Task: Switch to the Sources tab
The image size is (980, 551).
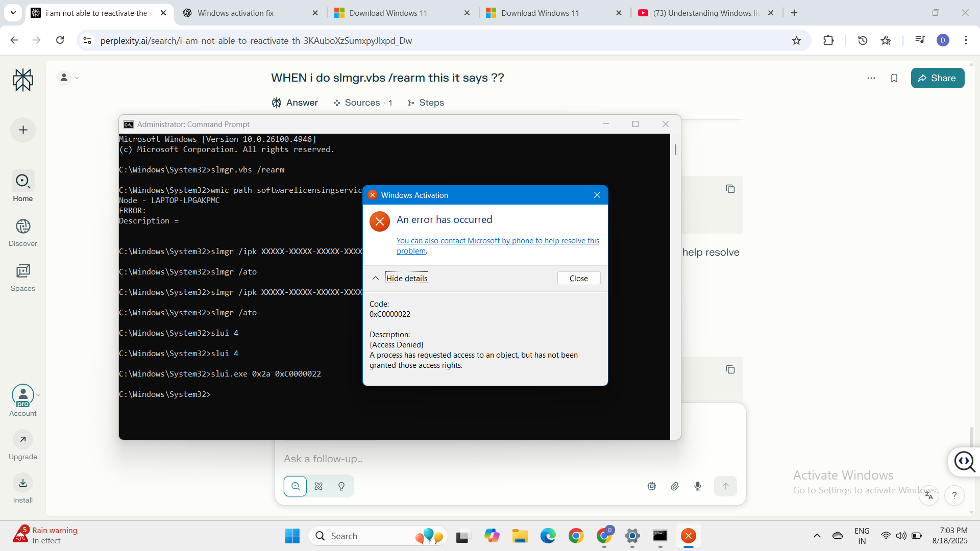Action: coord(362,103)
